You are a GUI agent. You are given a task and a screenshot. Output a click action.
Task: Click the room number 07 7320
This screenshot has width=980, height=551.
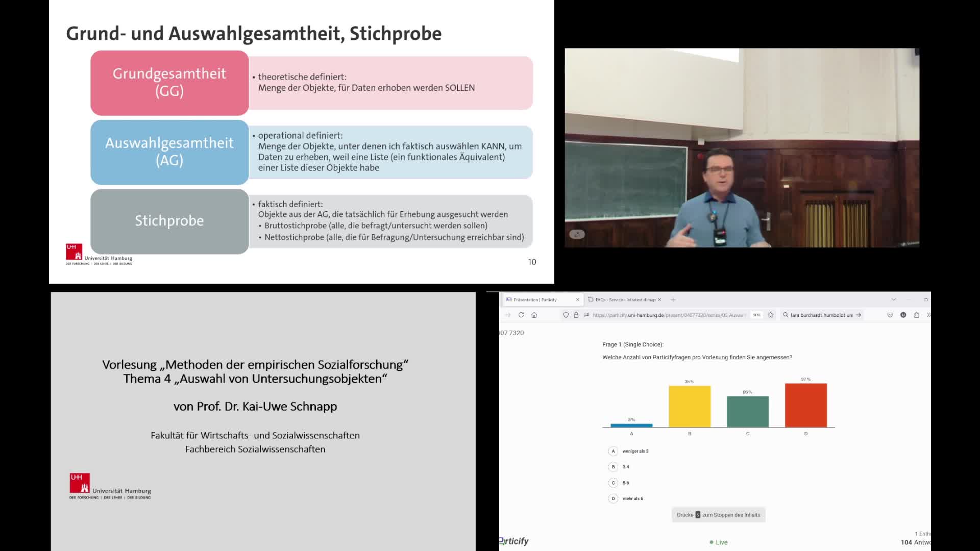512,333
